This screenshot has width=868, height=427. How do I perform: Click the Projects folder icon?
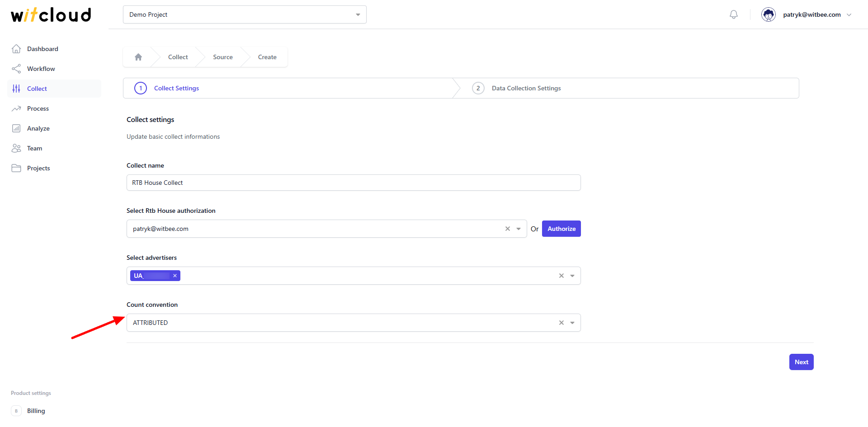point(16,168)
